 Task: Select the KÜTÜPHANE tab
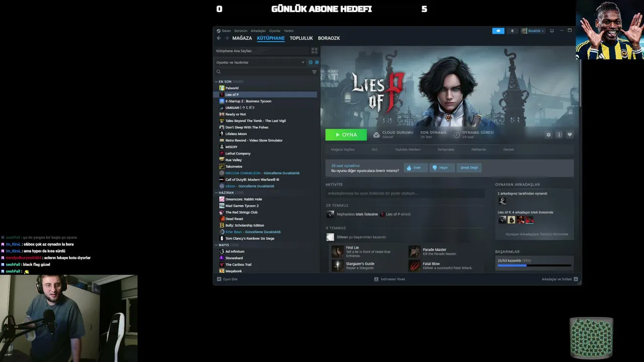coord(271,38)
